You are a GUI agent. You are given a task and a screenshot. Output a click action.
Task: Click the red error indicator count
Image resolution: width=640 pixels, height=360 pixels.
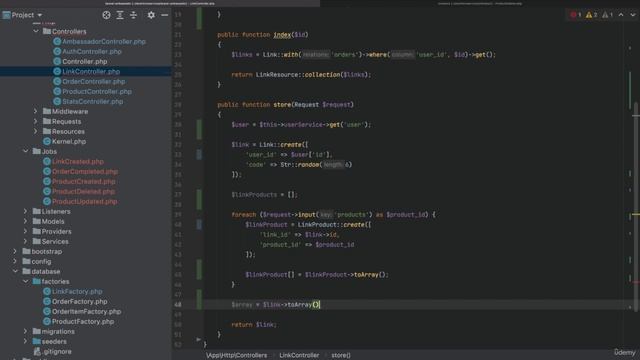pos(576,15)
